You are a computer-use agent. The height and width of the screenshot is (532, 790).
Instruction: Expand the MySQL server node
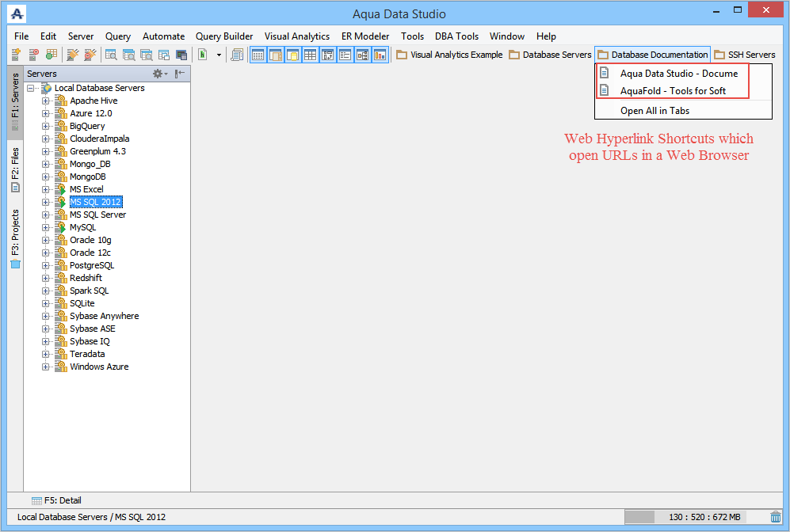[46, 227]
